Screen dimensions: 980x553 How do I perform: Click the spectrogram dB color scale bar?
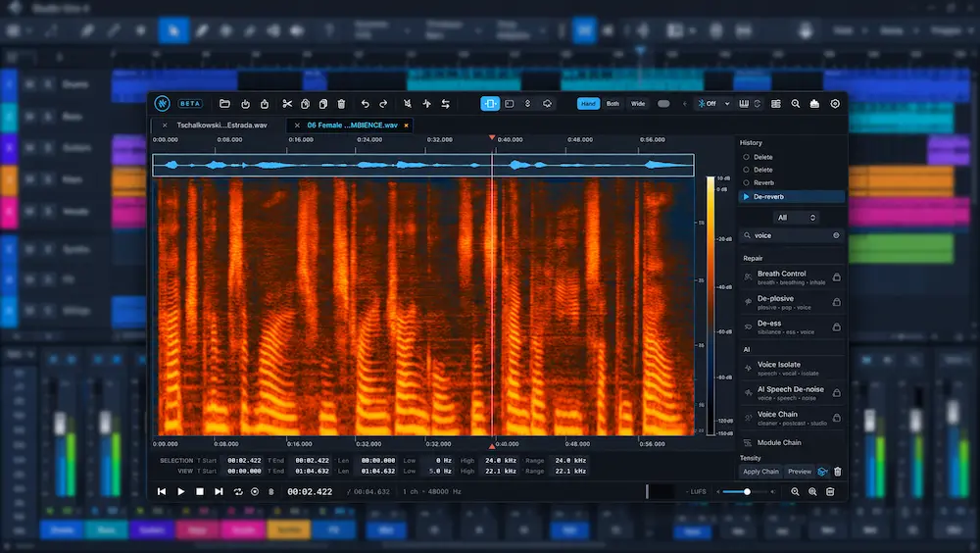coord(710,306)
